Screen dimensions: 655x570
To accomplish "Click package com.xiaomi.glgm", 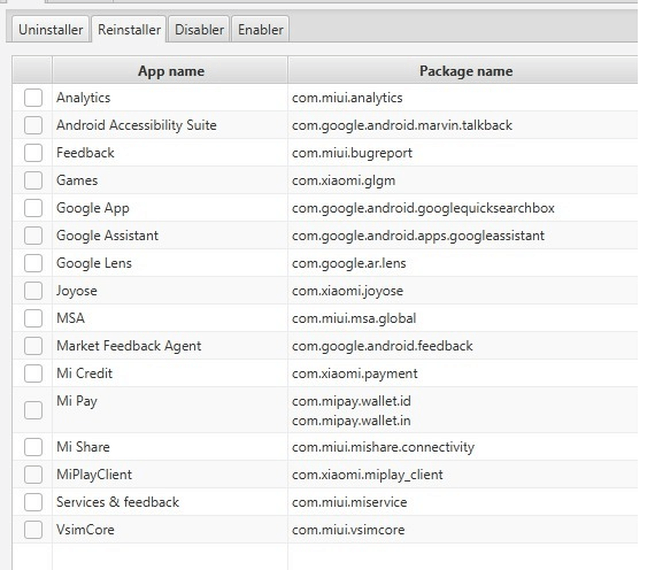I will tap(343, 180).
